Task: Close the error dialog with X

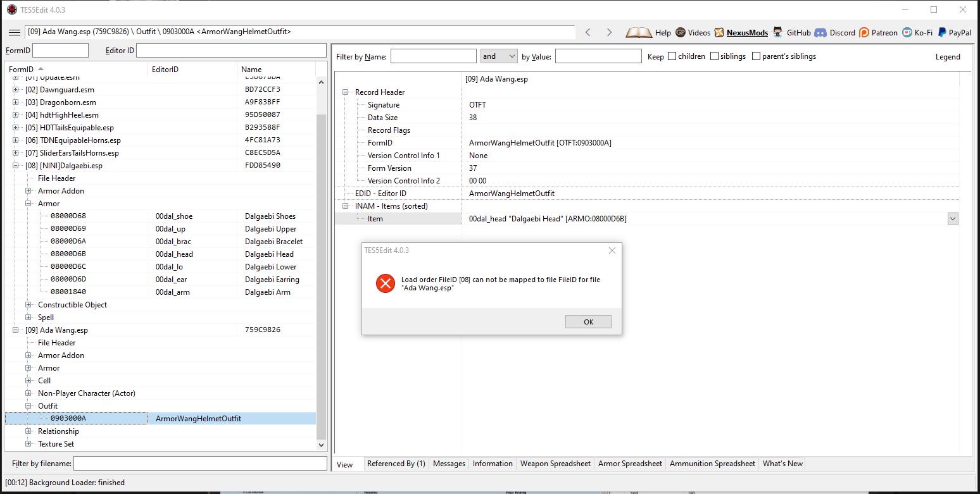Action: pyautogui.click(x=612, y=250)
